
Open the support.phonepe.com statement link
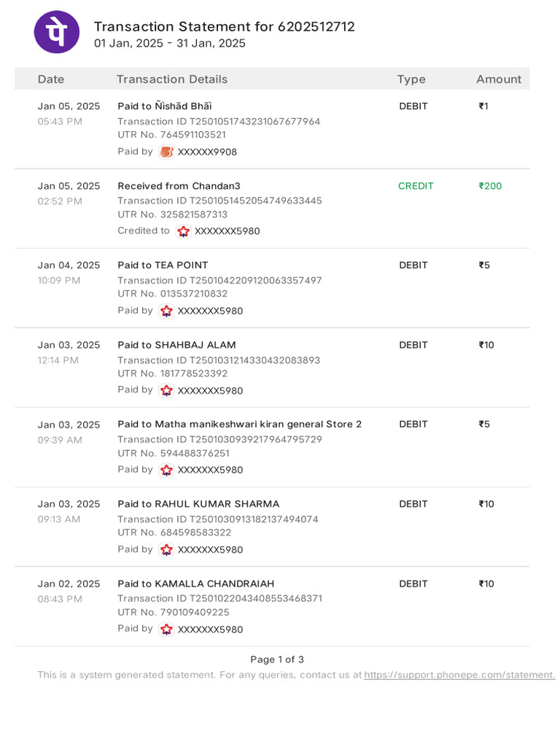click(x=459, y=676)
